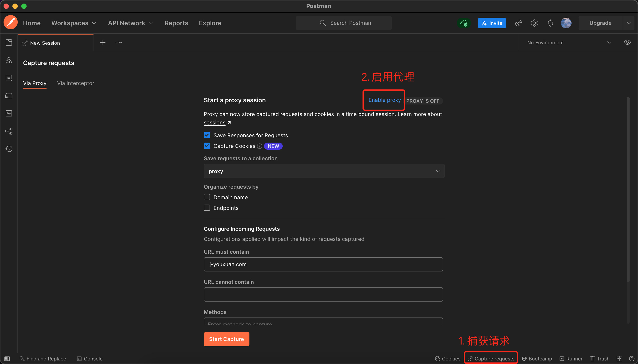The height and width of the screenshot is (364, 638).
Task: Switch to the Via Interceptor tab
Action: [x=76, y=83]
